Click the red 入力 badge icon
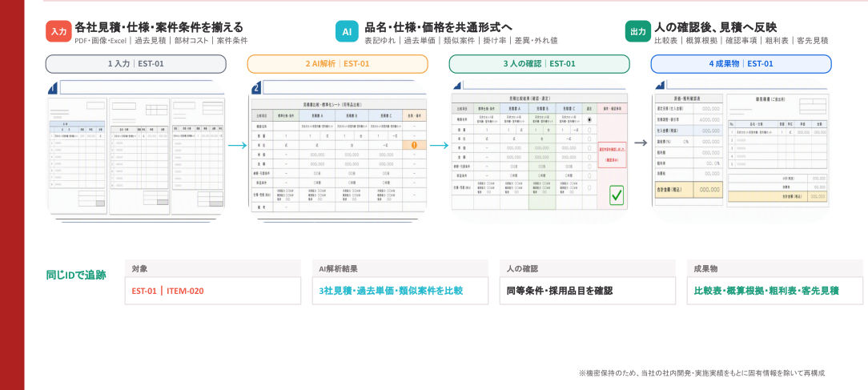Viewport: 868px width, 390px height. tap(58, 31)
